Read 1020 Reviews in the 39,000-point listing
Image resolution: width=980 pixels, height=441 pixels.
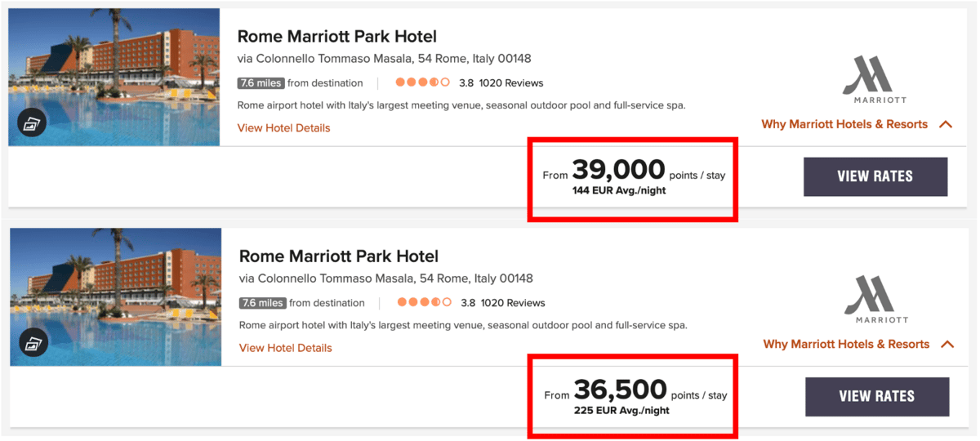tap(510, 83)
